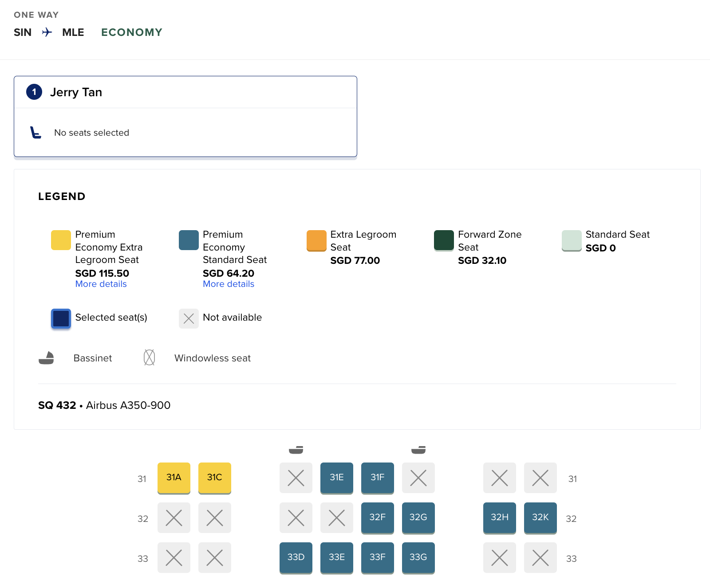The height and width of the screenshot is (588, 710).
Task: Select seat 31A
Action: pyautogui.click(x=174, y=478)
